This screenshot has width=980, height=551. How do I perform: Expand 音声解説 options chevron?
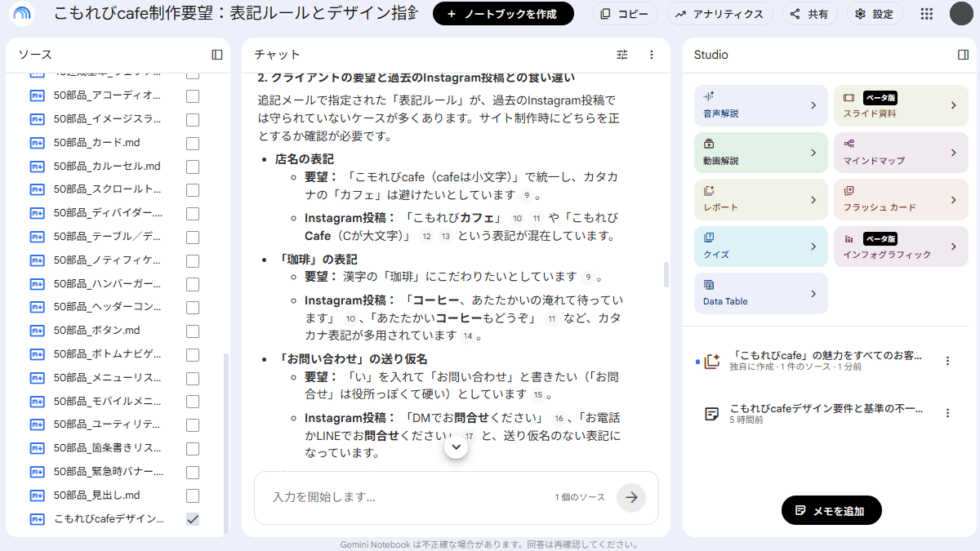coord(813,105)
